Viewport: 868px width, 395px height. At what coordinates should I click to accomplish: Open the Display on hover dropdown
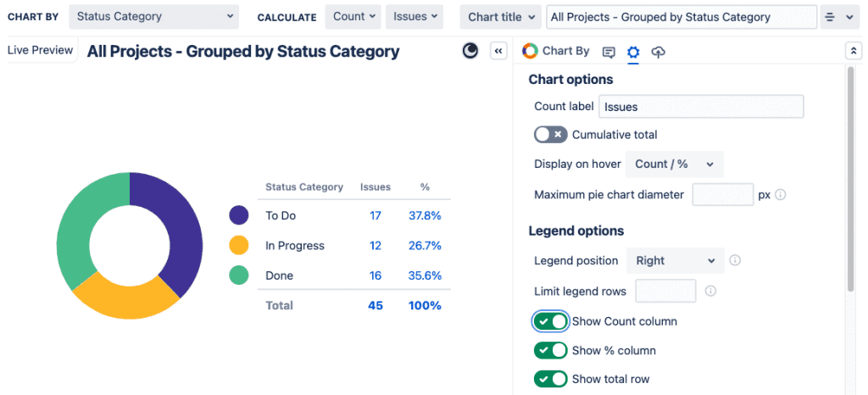[x=674, y=164]
